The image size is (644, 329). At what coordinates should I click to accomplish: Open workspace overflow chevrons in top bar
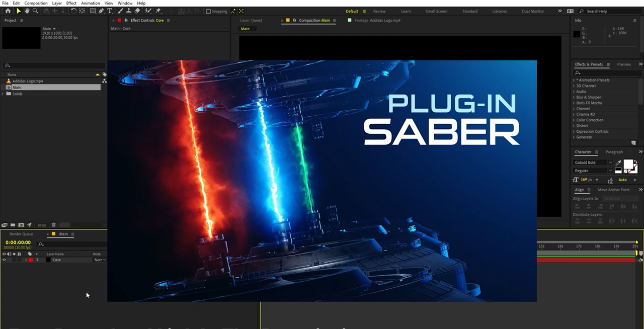pyautogui.click(x=560, y=11)
